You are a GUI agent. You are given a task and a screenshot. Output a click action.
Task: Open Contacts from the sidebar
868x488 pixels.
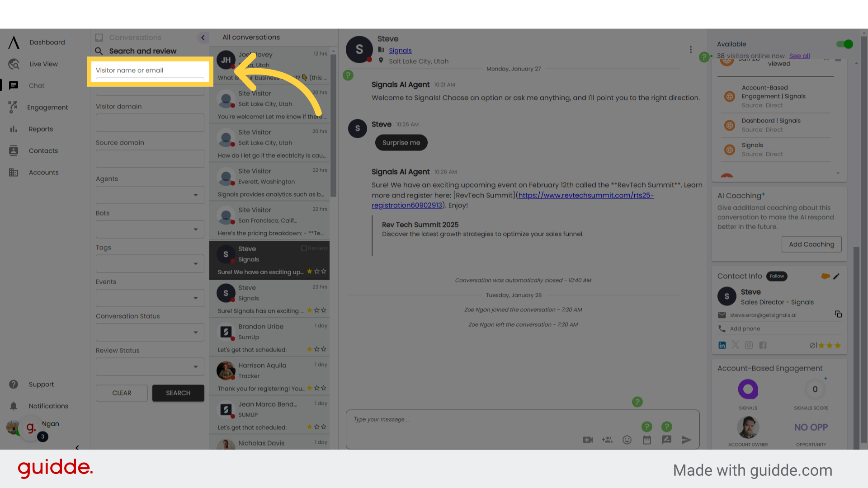(x=43, y=150)
